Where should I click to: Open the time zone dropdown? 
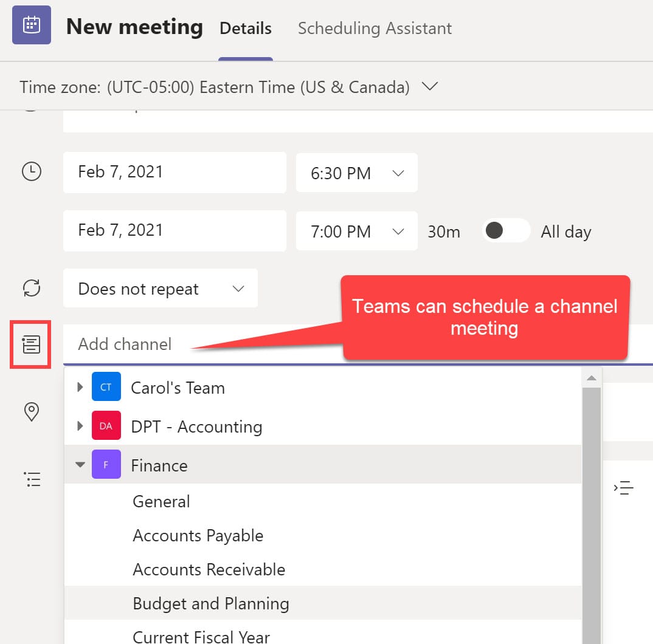[x=430, y=87]
